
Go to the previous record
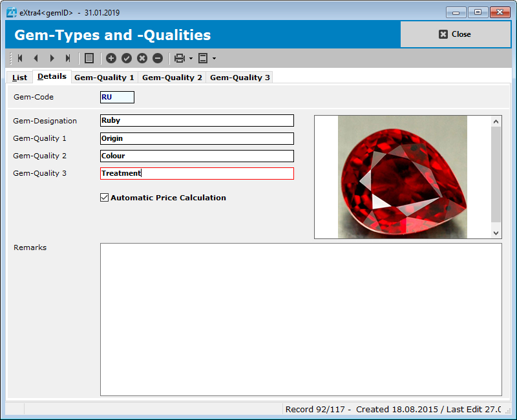pyautogui.click(x=36, y=58)
